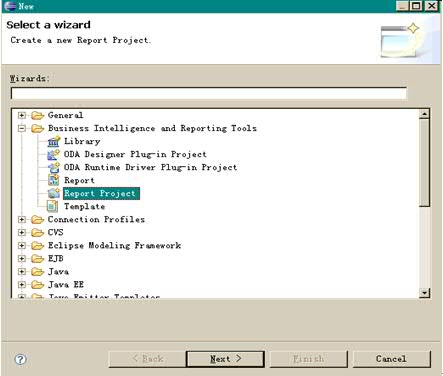The height and width of the screenshot is (376, 443).
Task: Select the Java EE label
Action: pos(66,285)
